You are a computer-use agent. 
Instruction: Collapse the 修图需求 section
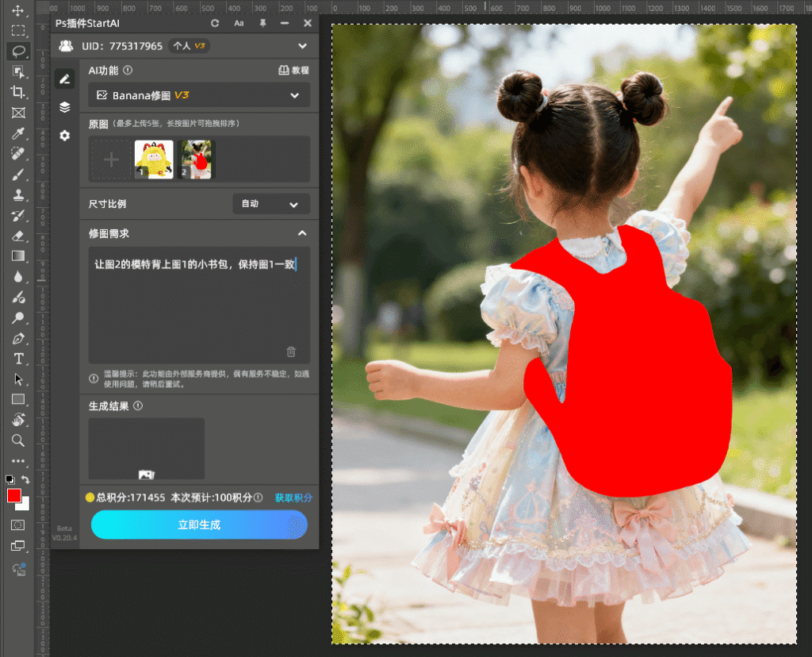pos(301,233)
